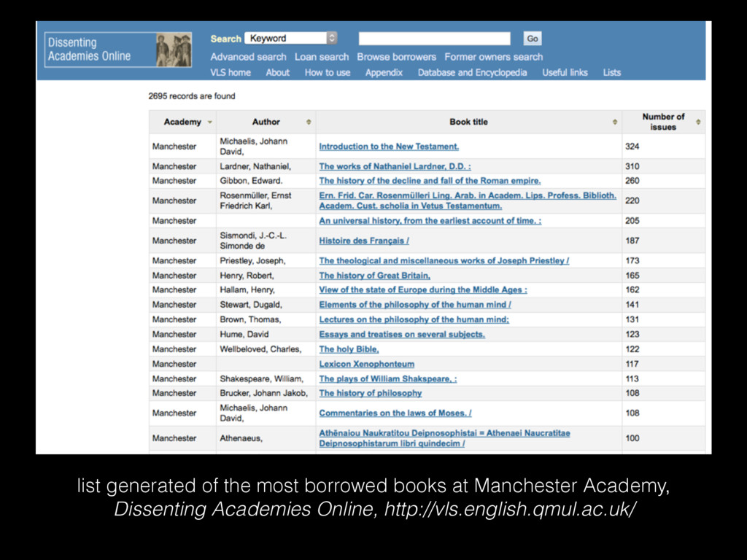This screenshot has width=747, height=560.
Task: Sort by Book title column arrows
Action: [x=615, y=122]
